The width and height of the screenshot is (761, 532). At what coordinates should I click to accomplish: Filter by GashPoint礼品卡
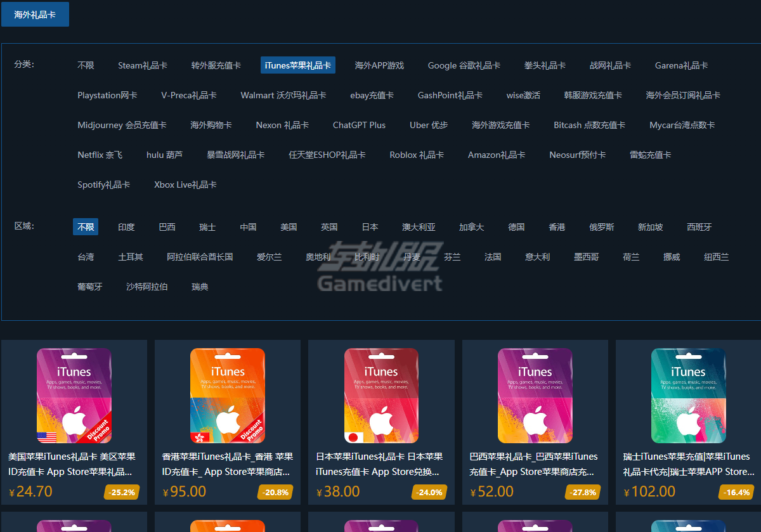450,95
